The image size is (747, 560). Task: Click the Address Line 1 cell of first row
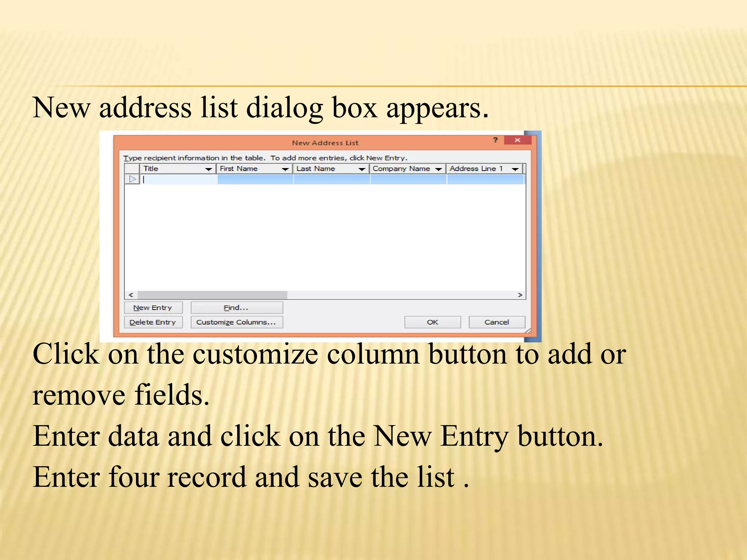tap(485, 179)
